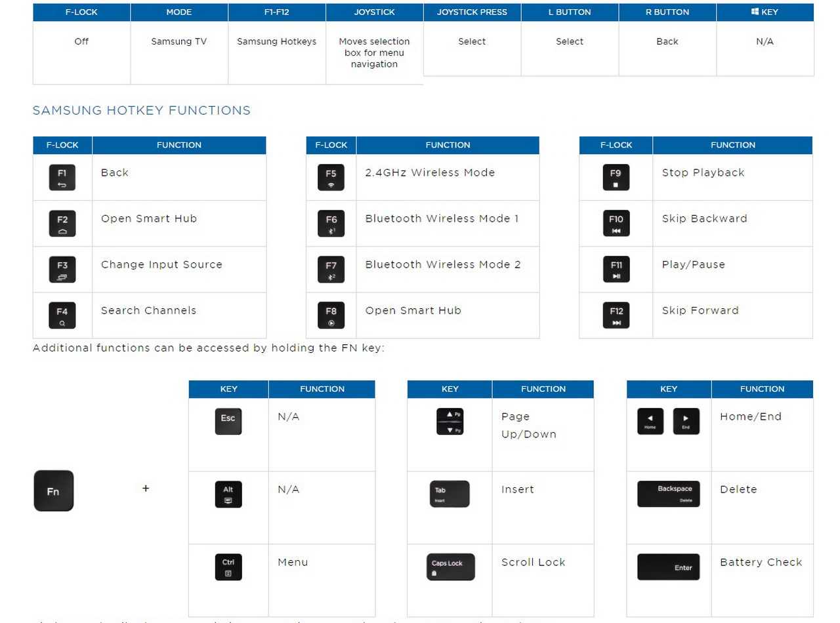Image resolution: width=840 pixels, height=623 pixels.
Task: Click the JOYSTICK column header
Action: pyautogui.click(x=374, y=12)
